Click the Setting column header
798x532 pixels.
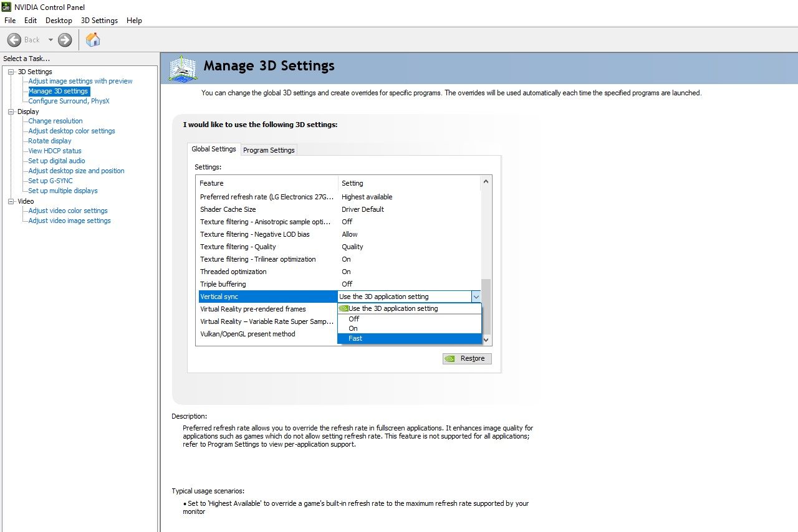click(x=410, y=183)
